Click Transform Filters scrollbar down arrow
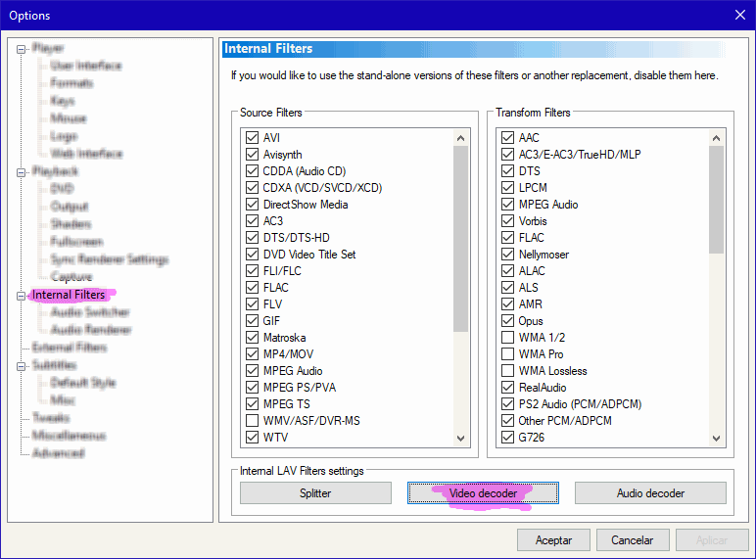This screenshot has height=559, width=756. (717, 438)
